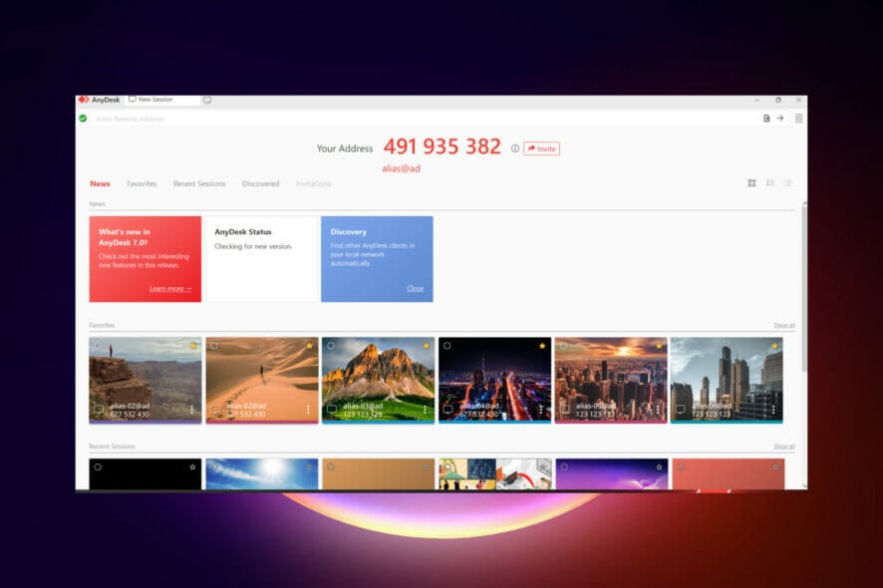
Task: Open the Invitations tab
Action: coord(313,183)
